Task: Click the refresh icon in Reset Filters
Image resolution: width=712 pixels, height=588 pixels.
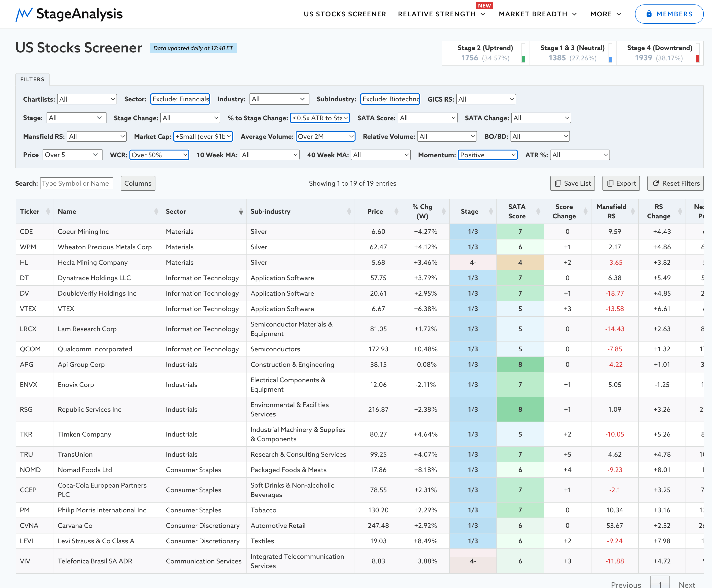Action: pos(656,183)
